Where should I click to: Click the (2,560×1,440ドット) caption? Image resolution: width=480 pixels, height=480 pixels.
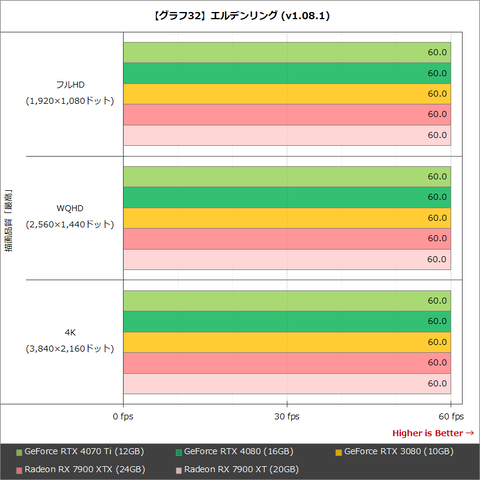pos(70,224)
